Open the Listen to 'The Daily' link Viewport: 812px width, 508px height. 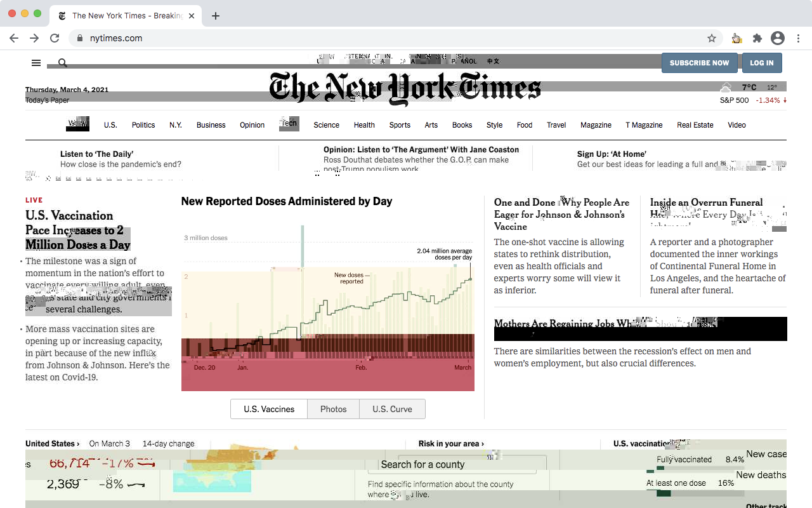tap(97, 154)
